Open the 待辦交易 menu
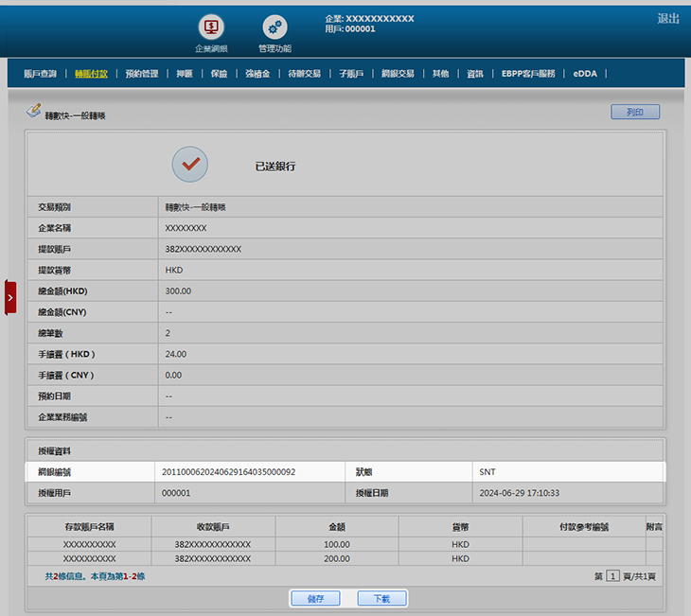This screenshot has width=691, height=616. (x=304, y=73)
